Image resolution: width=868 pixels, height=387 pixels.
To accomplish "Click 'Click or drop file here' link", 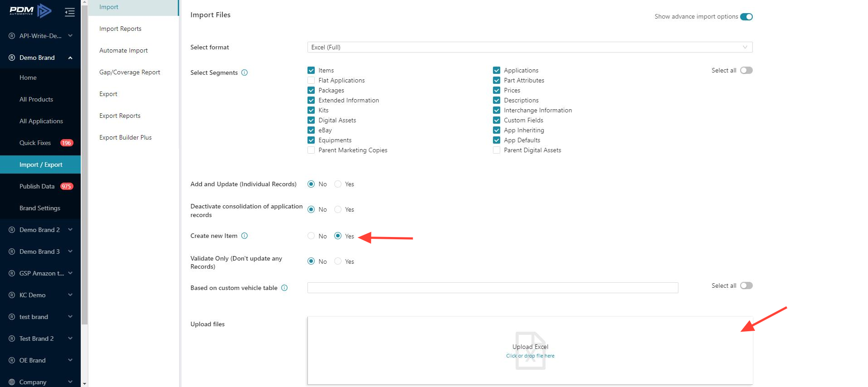I will tap(530, 356).
